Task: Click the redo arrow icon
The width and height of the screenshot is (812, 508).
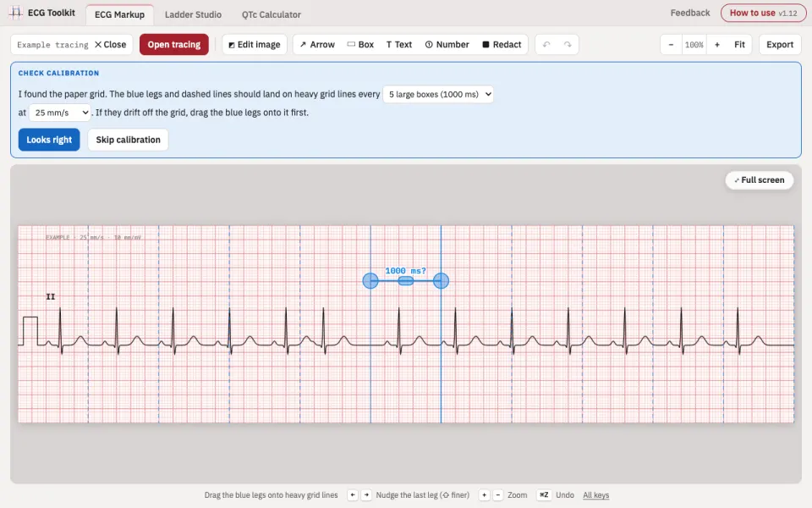Action: (x=568, y=45)
